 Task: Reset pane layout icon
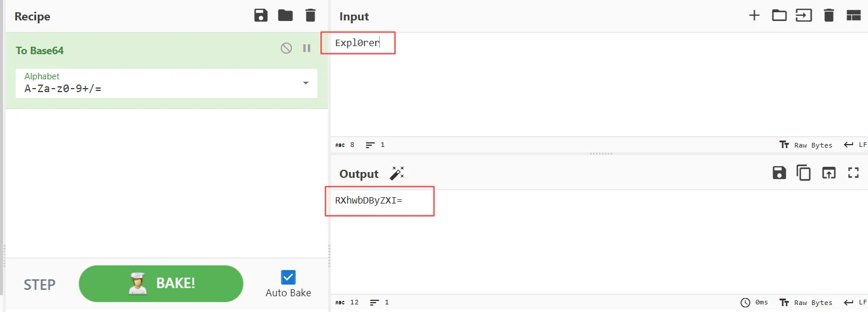pos(853,16)
